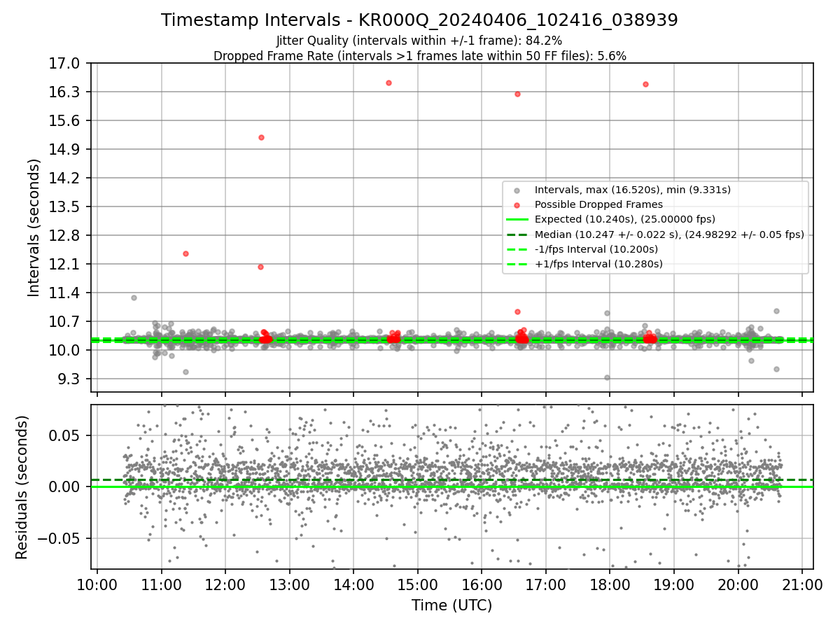
Task: Click the red dropped-frame point at 12.3s near 11:20
Action: point(185,253)
